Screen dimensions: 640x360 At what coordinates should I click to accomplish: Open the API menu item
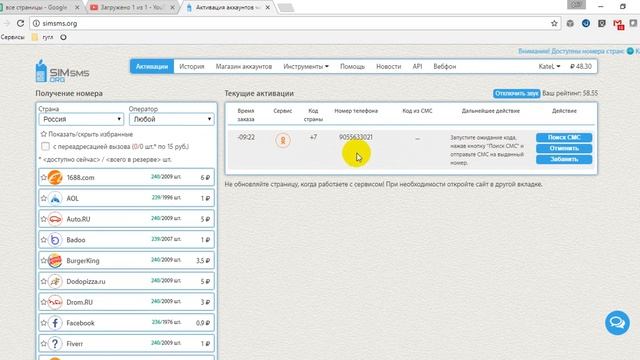click(417, 67)
